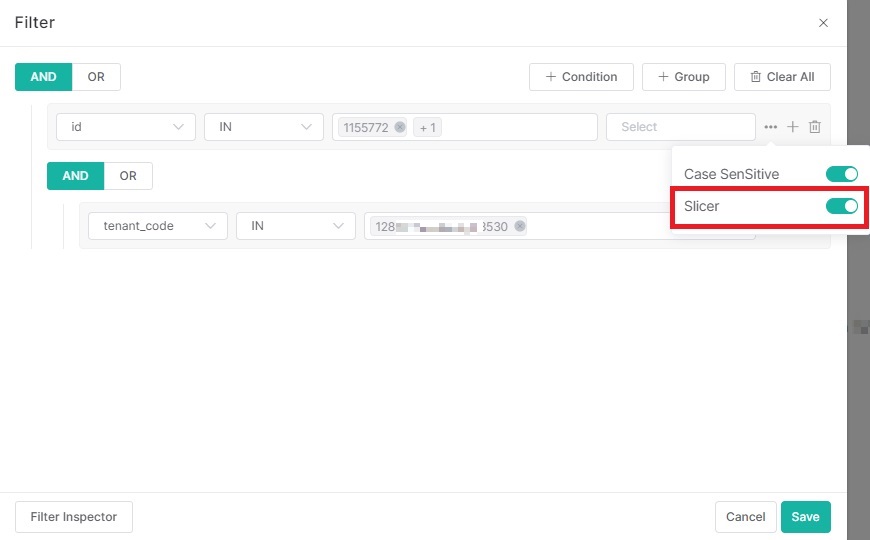Open the IN operator dropdown for tenant_code
This screenshot has height=540, width=870.
(296, 226)
